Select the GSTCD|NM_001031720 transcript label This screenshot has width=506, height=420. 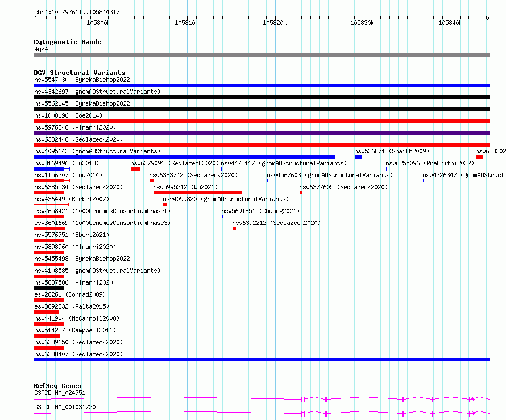pyautogui.click(x=65, y=407)
